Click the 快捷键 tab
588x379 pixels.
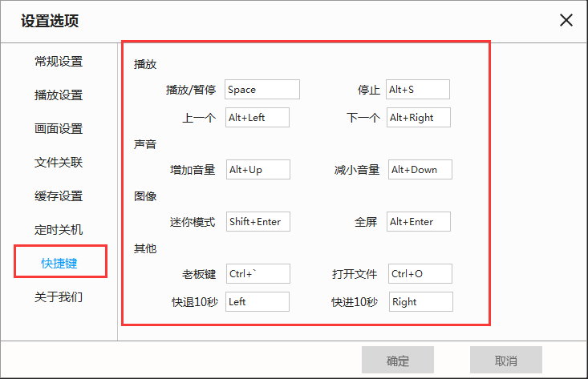[60, 264]
